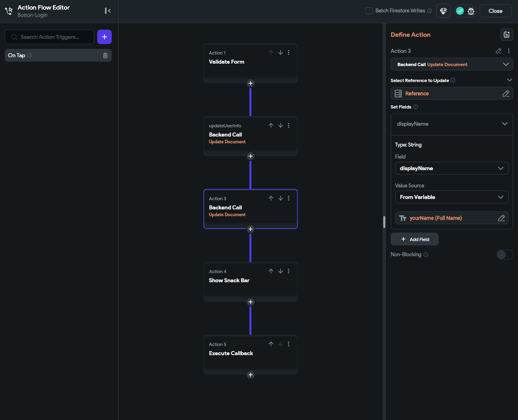Select the yourName (Full Name) variable
This screenshot has width=518, height=420.
(452, 218)
